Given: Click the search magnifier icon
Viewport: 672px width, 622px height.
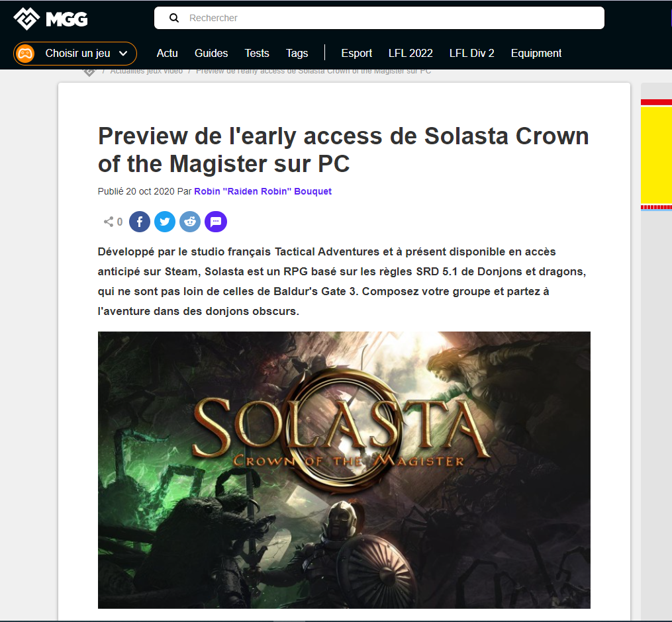Looking at the screenshot, I should 174,18.
